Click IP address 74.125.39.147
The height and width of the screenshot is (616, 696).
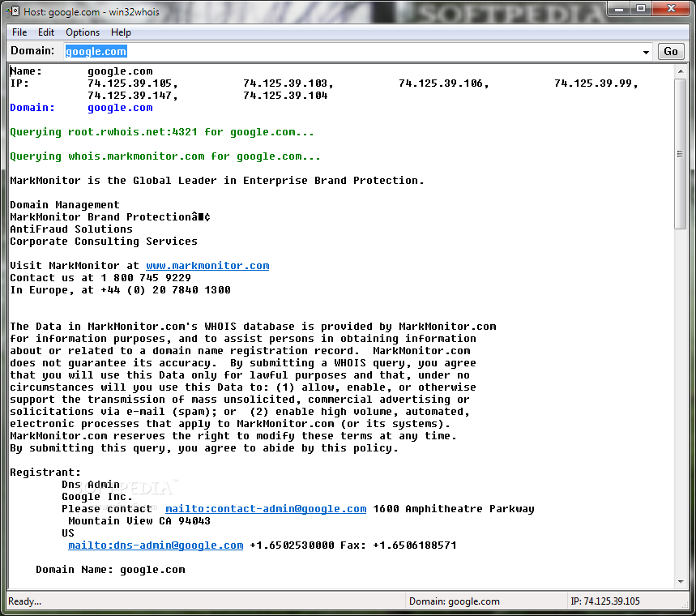point(132,96)
